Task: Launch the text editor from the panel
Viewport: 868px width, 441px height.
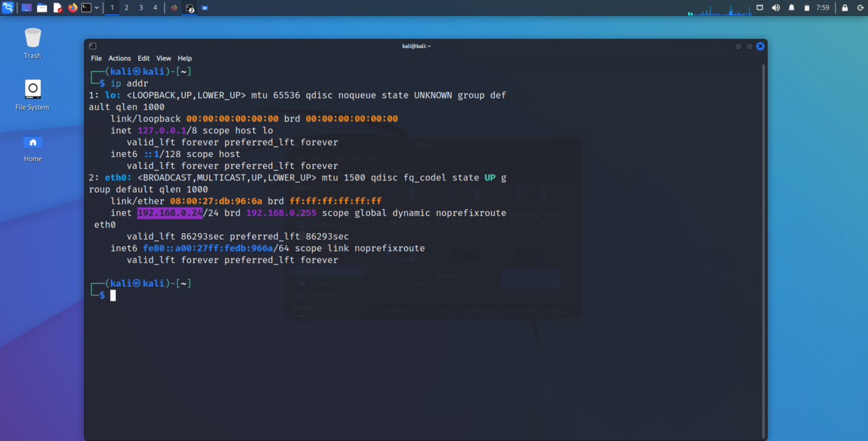Action: [x=58, y=8]
